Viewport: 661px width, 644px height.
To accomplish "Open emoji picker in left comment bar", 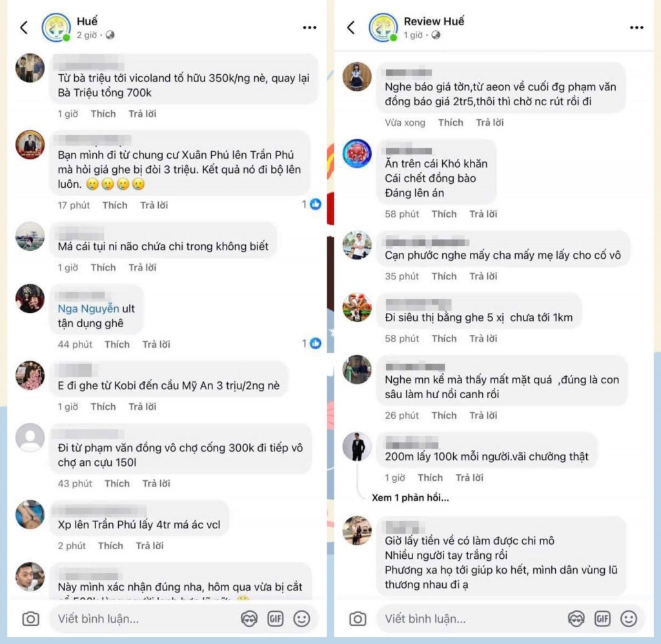I will pos(301,619).
